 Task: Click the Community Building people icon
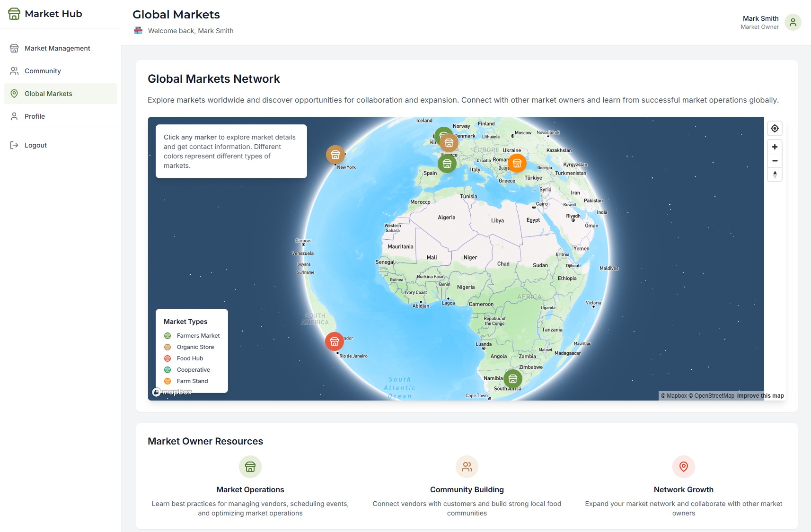(x=467, y=467)
